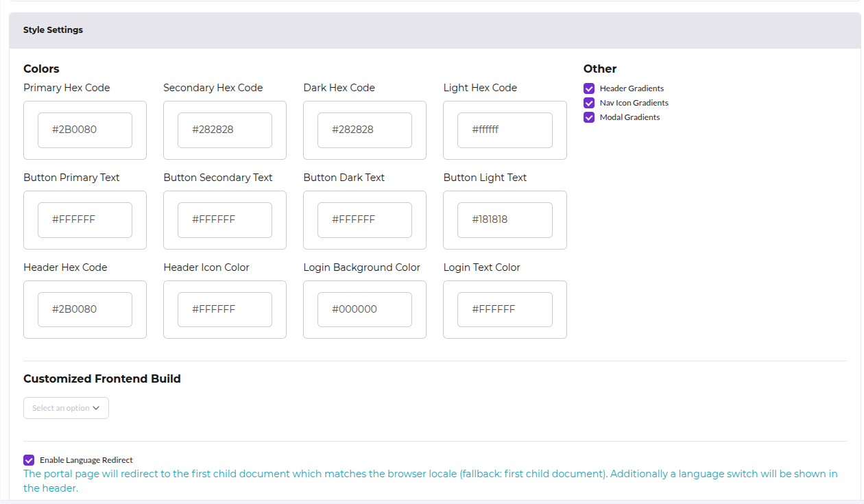
Task: Uncheck the Header Gradients checkbox
Action: click(589, 88)
